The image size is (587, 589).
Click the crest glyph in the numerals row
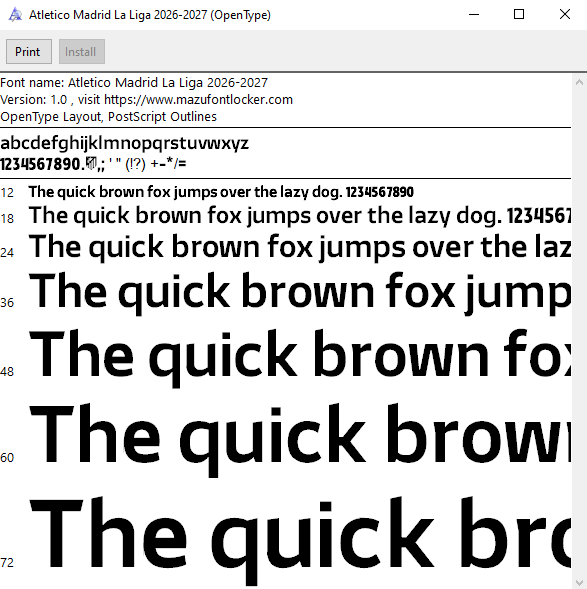point(91,163)
